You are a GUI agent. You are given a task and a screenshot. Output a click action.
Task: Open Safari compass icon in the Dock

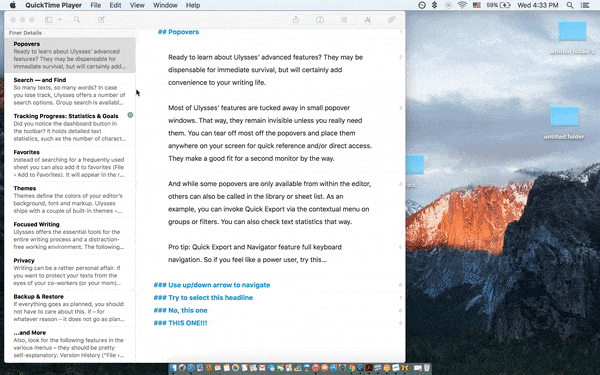coord(191,368)
